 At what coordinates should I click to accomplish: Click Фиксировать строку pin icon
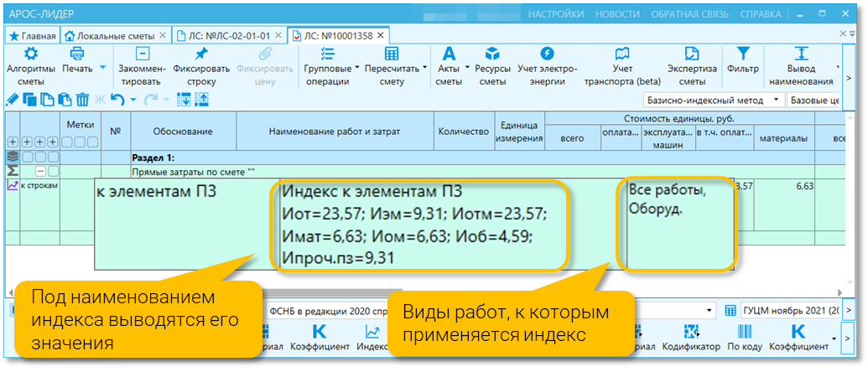pos(201,54)
